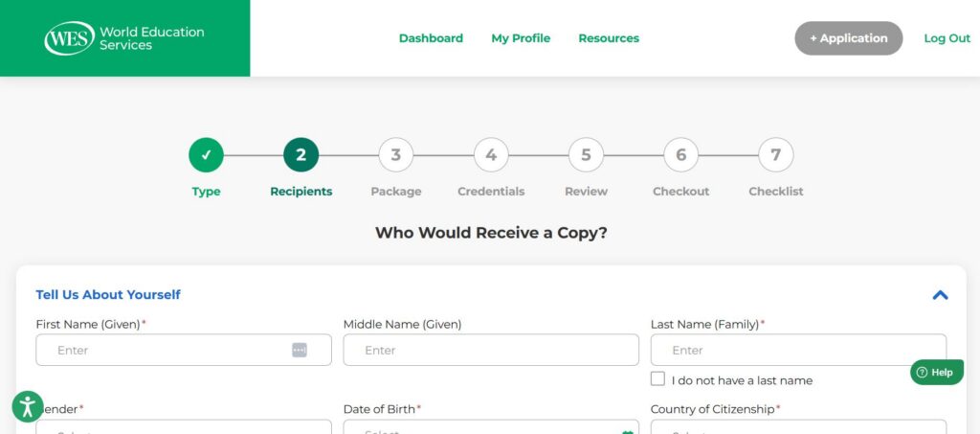Screen dimensions: 980x434
Task: Click step 6 Checkout circle
Action: [x=680, y=155]
